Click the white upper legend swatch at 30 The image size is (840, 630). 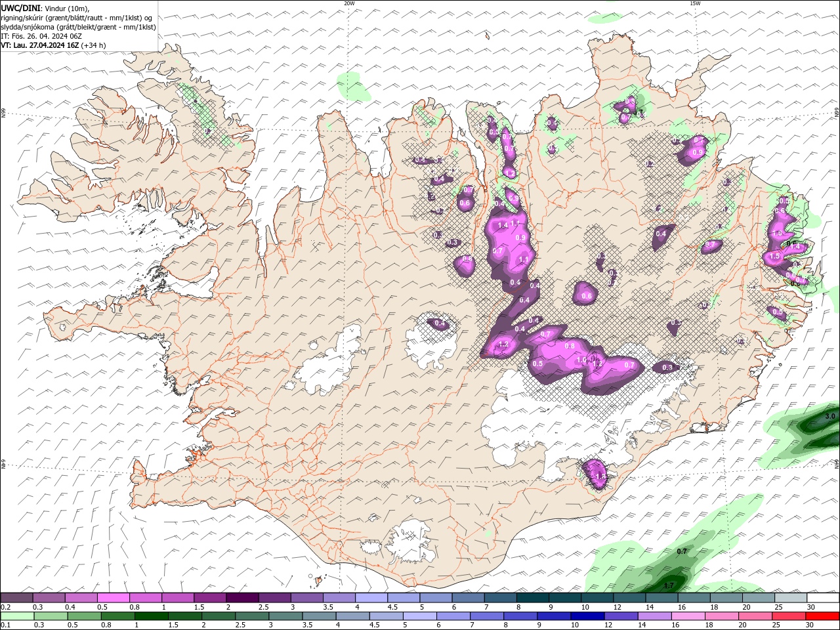[x=823, y=598]
